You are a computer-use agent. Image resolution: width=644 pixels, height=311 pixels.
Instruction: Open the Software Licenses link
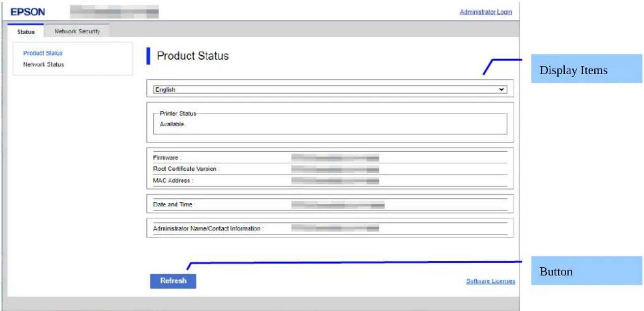490,281
